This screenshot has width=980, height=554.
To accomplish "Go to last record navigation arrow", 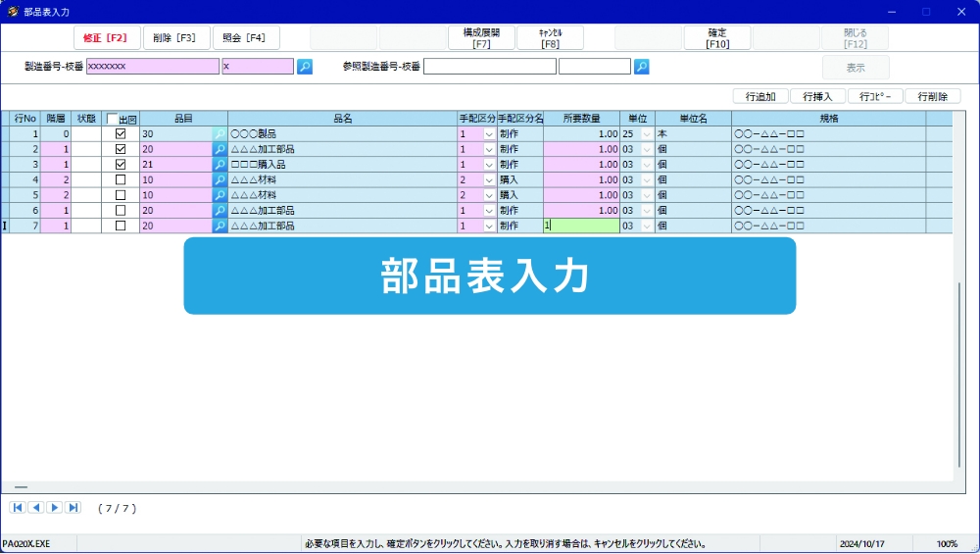I will [x=73, y=507].
